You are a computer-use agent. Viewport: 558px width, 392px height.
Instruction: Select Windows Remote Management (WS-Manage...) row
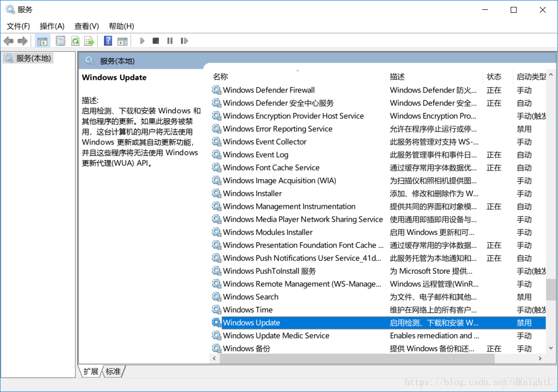[x=378, y=284]
